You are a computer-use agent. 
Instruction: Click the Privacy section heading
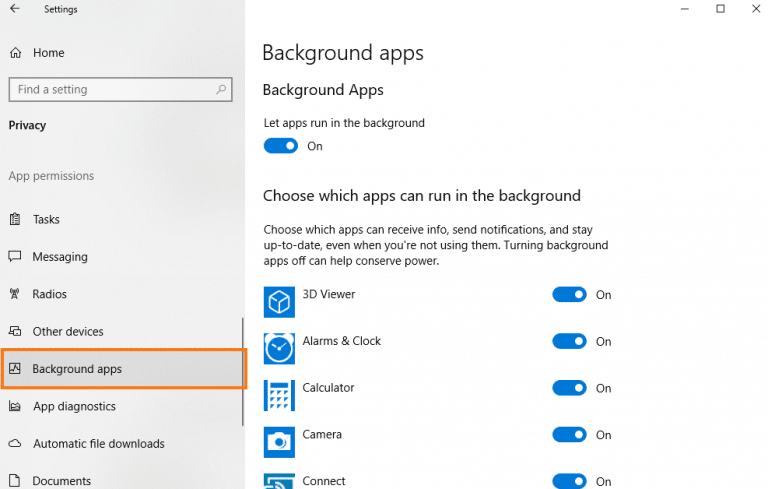[27, 125]
